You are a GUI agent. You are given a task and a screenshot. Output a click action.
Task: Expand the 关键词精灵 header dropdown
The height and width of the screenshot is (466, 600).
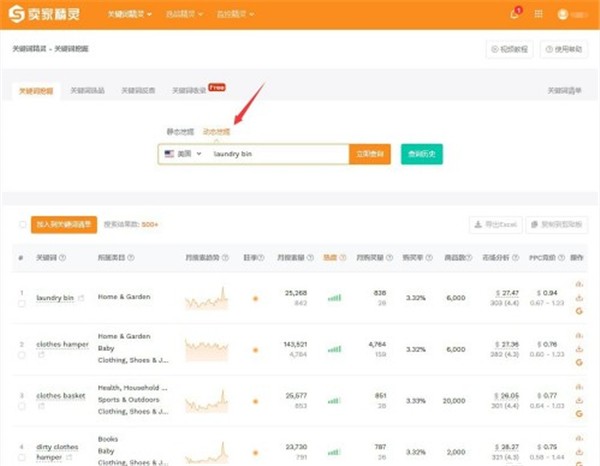point(130,14)
